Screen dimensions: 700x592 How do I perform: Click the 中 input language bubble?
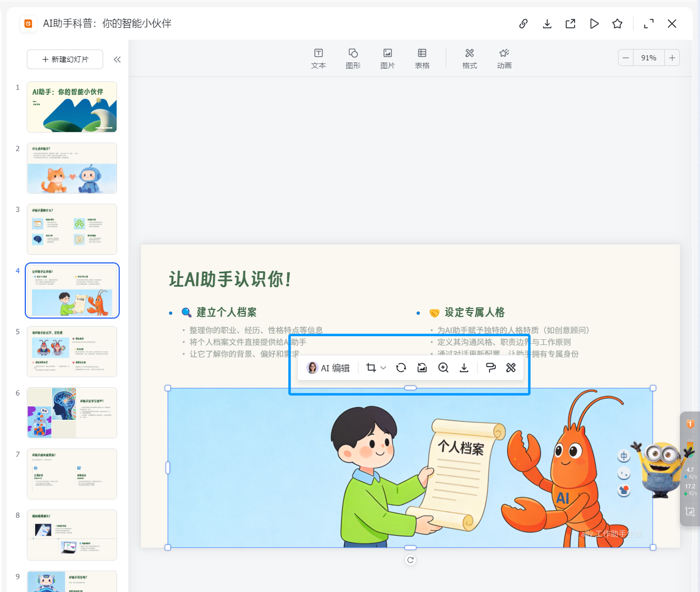point(624,456)
